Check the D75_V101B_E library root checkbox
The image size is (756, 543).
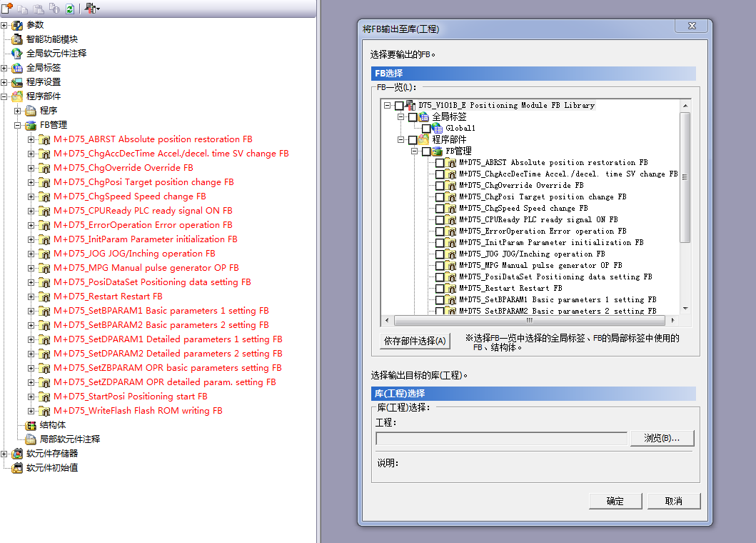pyautogui.click(x=399, y=106)
